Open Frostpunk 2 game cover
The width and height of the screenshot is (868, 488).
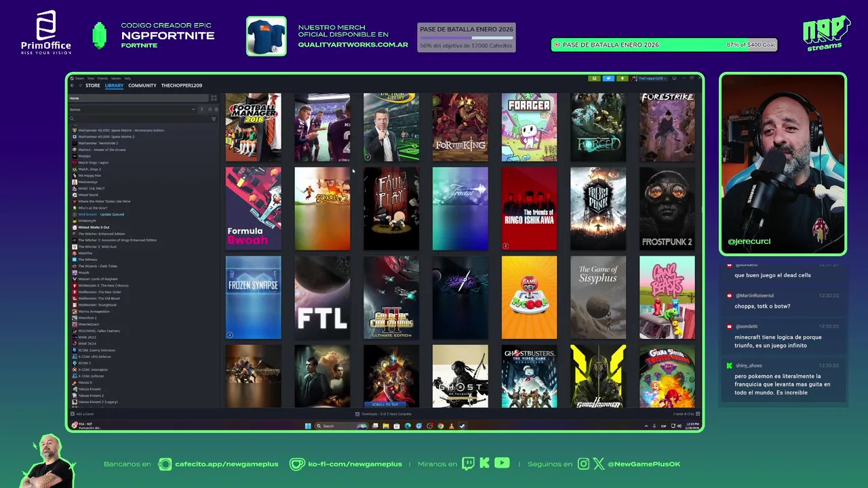click(667, 209)
